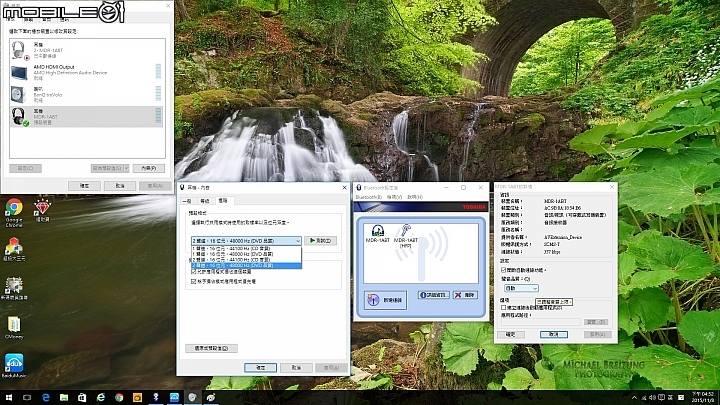Open the volume icon in system tray
Image resolution: width=720 pixels, height=405 pixels.
pyautogui.click(x=652, y=397)
